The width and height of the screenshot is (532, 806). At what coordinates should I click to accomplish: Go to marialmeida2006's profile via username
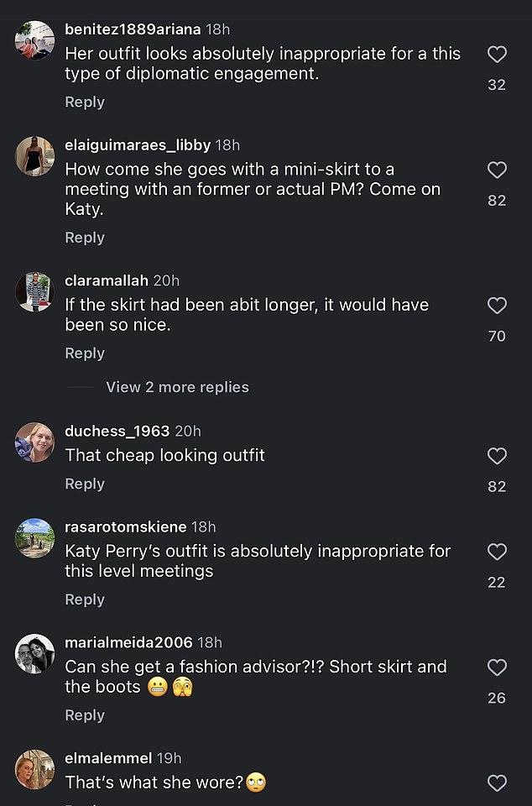pos(128,642)
